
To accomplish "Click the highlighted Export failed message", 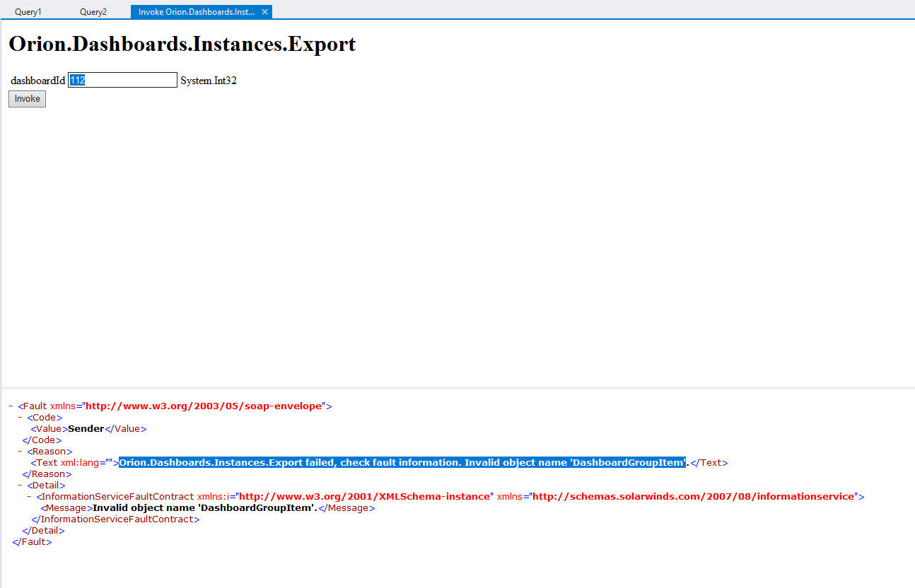I will [402, 463].
